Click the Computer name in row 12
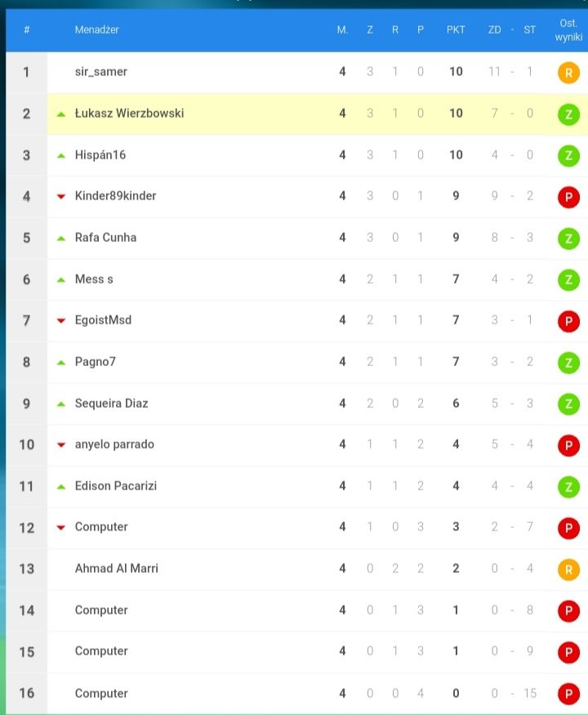The image size is (588, 715). [101, 527]
